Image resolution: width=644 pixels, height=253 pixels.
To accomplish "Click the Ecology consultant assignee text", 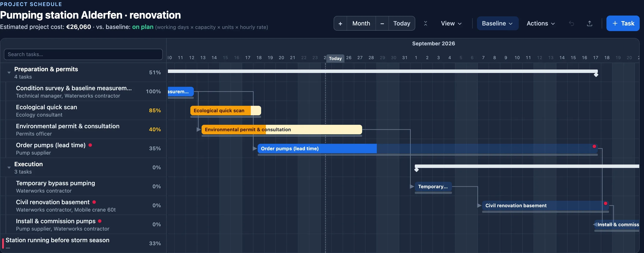I will tap(39, 115).
